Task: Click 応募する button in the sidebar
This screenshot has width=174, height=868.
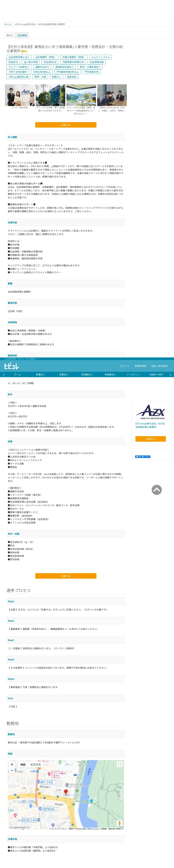Action: click(150, 439)
